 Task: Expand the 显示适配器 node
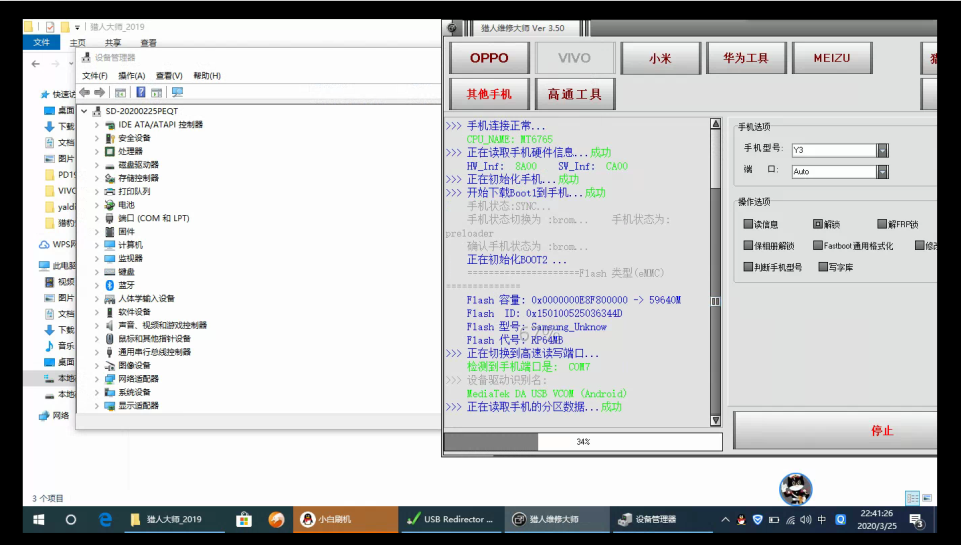point(97,406)
